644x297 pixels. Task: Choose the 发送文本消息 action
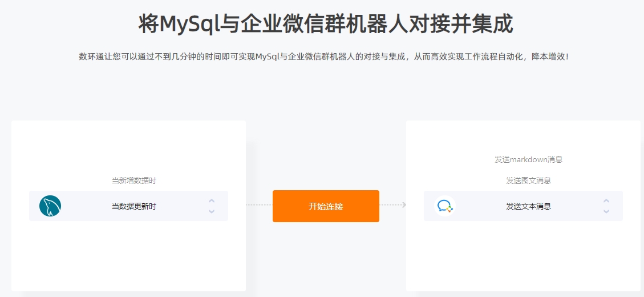click(x=529, y=206)
